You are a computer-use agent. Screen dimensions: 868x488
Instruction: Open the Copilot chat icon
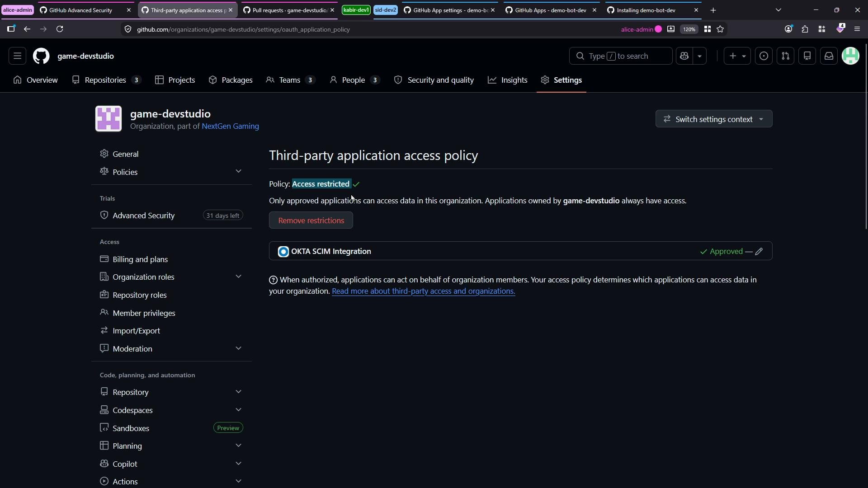684,56
